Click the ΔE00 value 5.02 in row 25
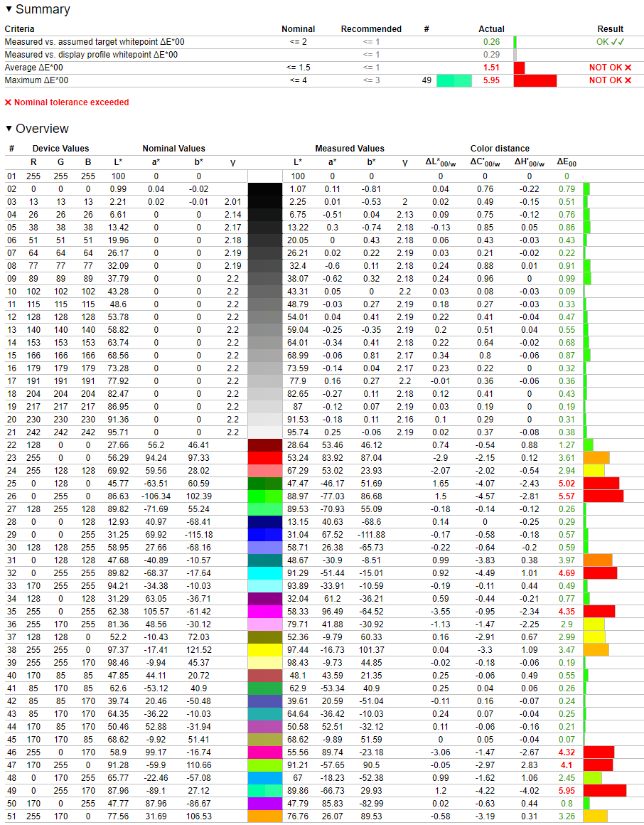The image size is (644, 825). [x=567, y=483]
